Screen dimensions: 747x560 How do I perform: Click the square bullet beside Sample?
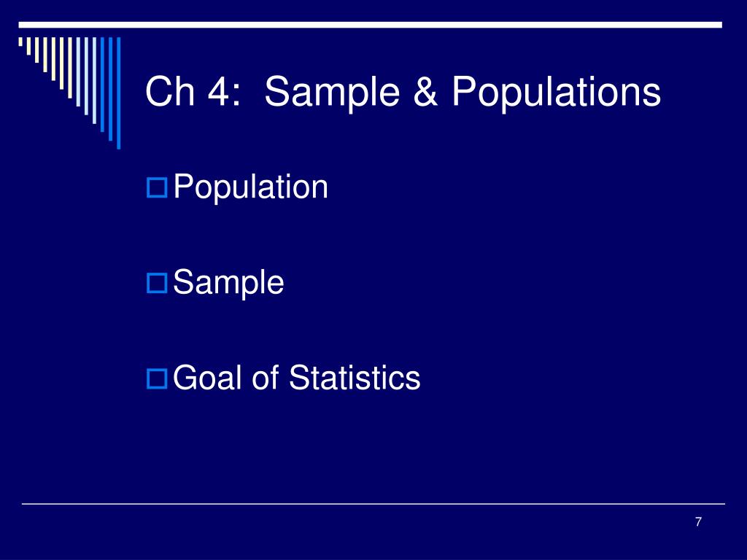(157, 283)
